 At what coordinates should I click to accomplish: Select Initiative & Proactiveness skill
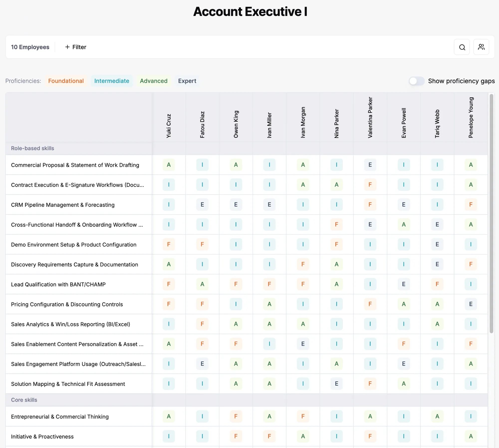tap(42, 437)
